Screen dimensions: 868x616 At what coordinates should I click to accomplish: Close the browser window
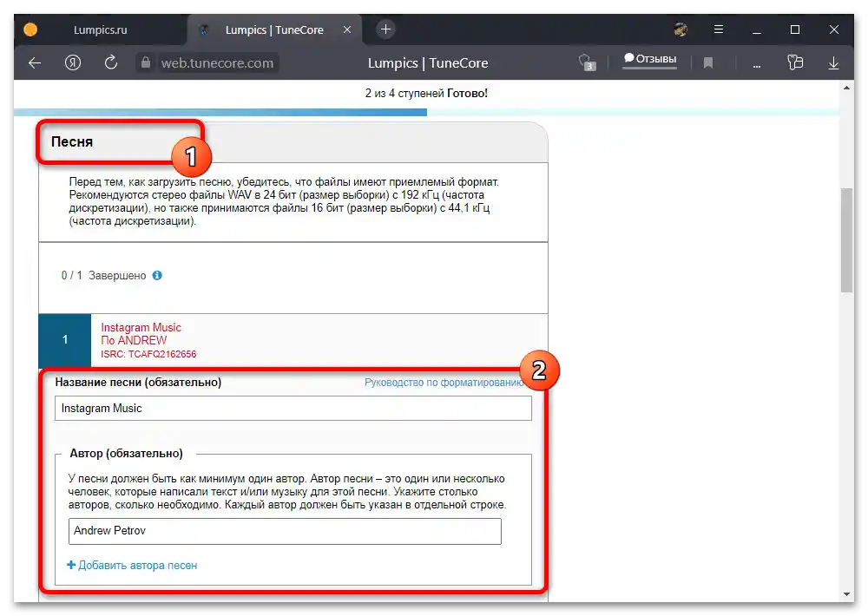point(833,29)
